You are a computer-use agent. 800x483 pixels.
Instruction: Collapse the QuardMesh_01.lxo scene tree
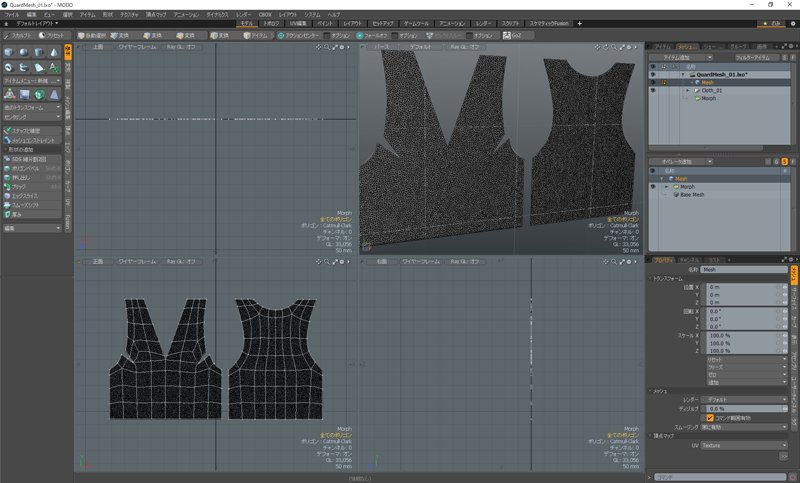(x=683, y=74)
